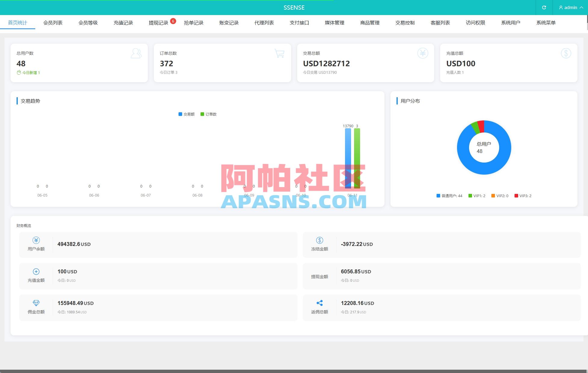Viewport: 588px width, 373px height.
Task: Open 提现记录 showing the red badge 6
Action: click(158, 22)
